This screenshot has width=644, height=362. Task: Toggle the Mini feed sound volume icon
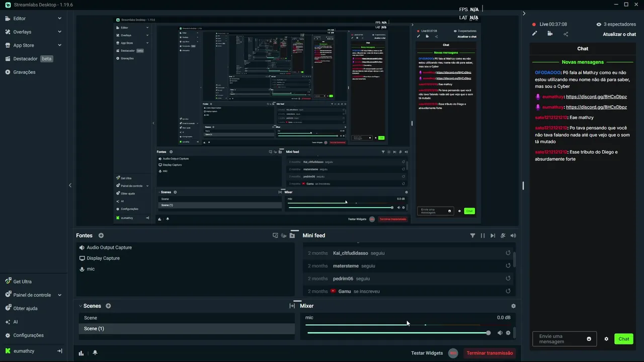coord(513,235)
